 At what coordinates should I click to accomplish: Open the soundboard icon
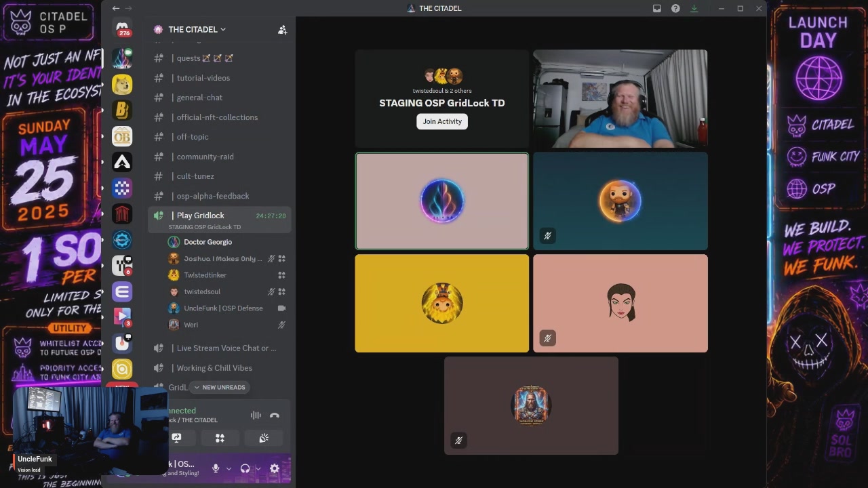click(x=264, y=439)
